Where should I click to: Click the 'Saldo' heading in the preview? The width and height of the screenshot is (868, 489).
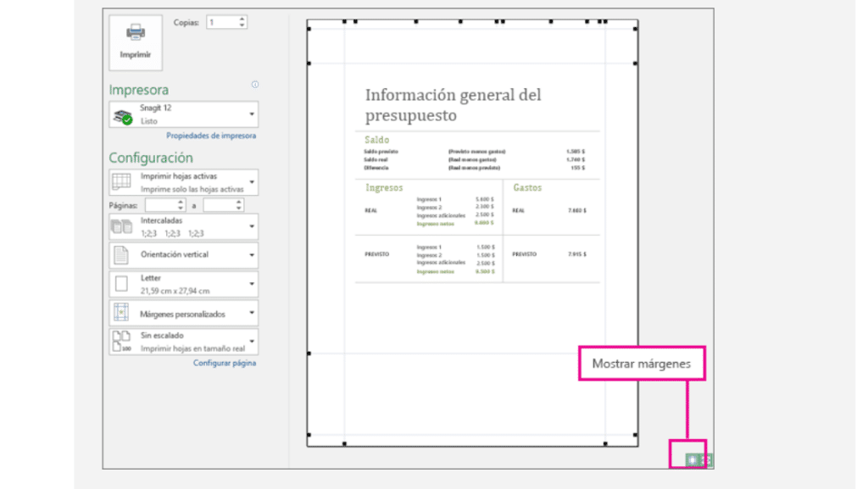(x=377, y=140)
